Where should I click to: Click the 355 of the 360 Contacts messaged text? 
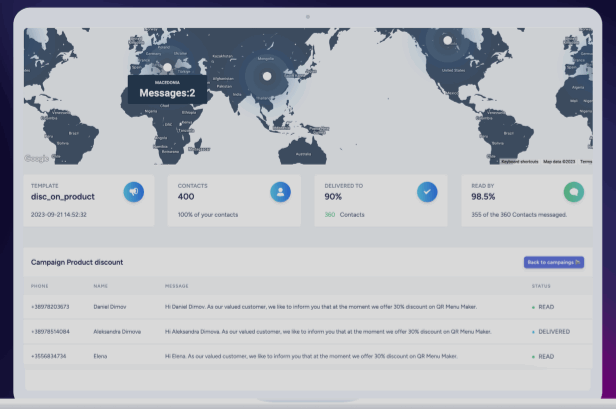click(x=519, y=215)
